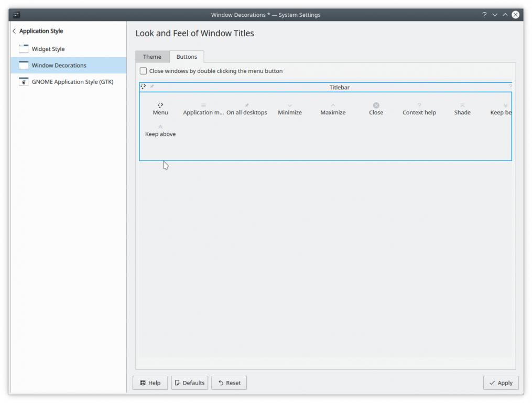
Task: Open the Help button
Action: click(150, 383)
